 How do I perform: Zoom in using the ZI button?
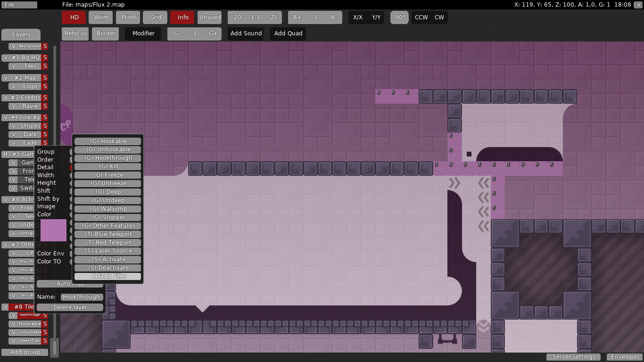pos(273,17)
